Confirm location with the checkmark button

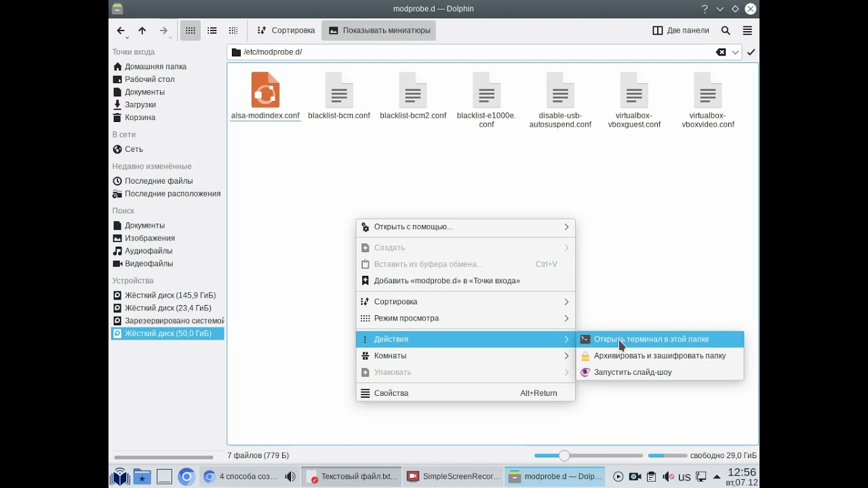coord(751,52)
